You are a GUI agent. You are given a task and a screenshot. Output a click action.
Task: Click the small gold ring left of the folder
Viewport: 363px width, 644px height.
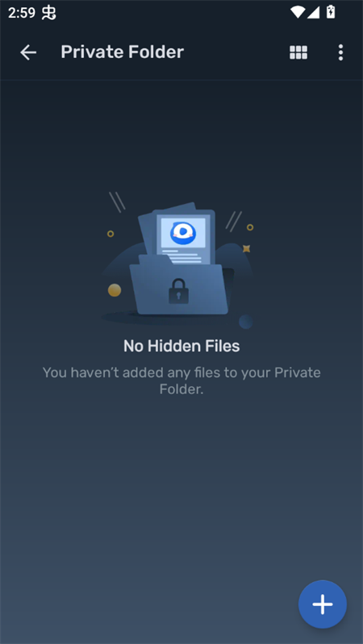pos(111,234)
